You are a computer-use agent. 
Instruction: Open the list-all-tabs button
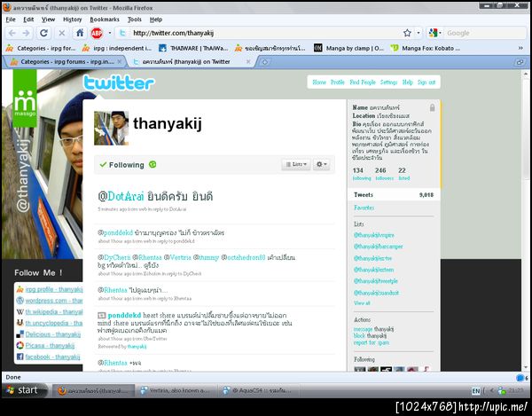click(x=520, y=62)
